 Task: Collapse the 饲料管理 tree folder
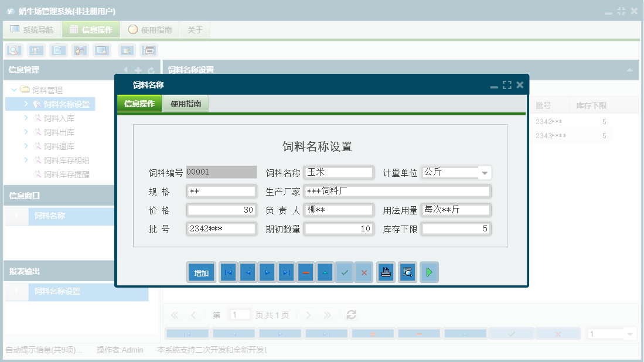click(14, 90)
